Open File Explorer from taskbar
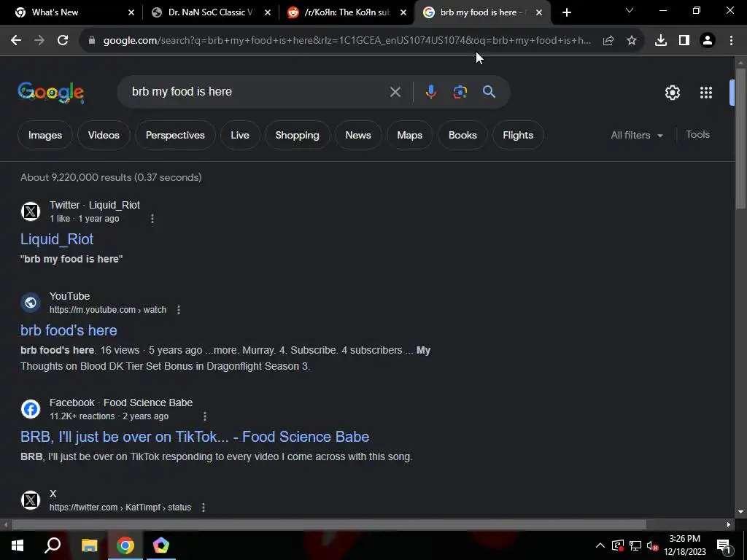This screenshot has height=560, width=747. pyautogui.click(x=89, y=545)
